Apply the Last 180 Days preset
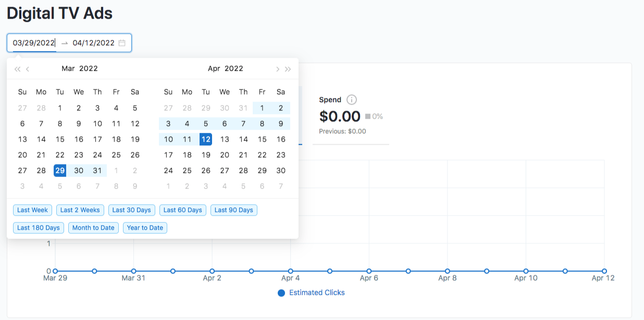Viewport: 644px width, 320px height. (x=39, y=228)
